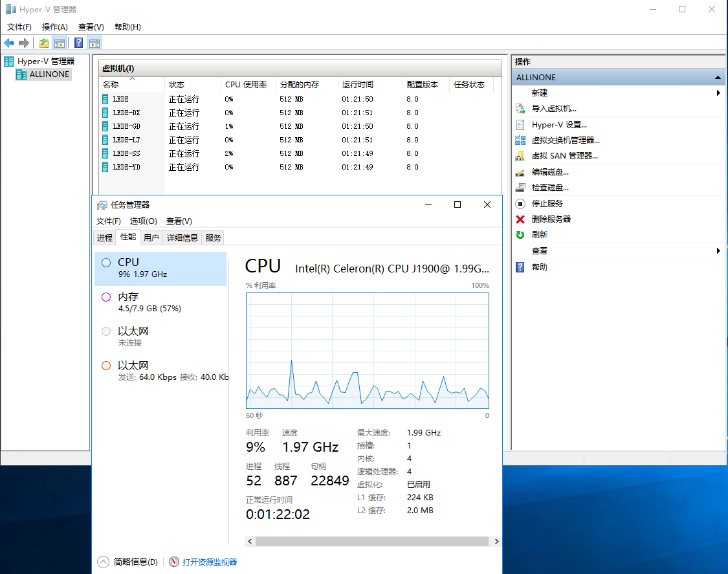728x574 pixels.
Task: Sort by 分配的内存 column header
Action: [x=307, y=85]
